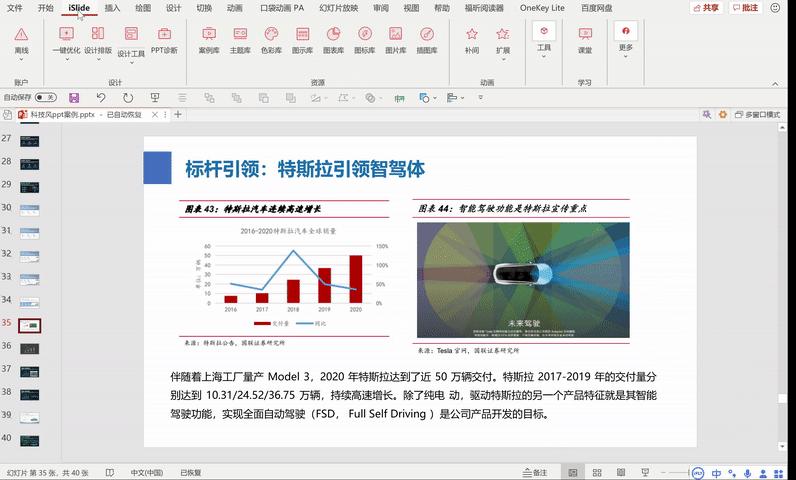Switch to slide sorter view
This screenshot has width=796, height=480.
597,472
